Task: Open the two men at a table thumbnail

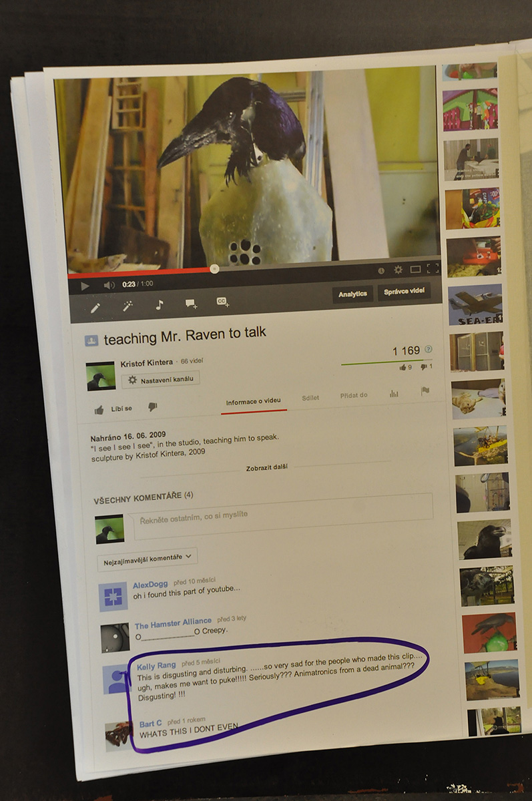Action: tap(471, 159)
